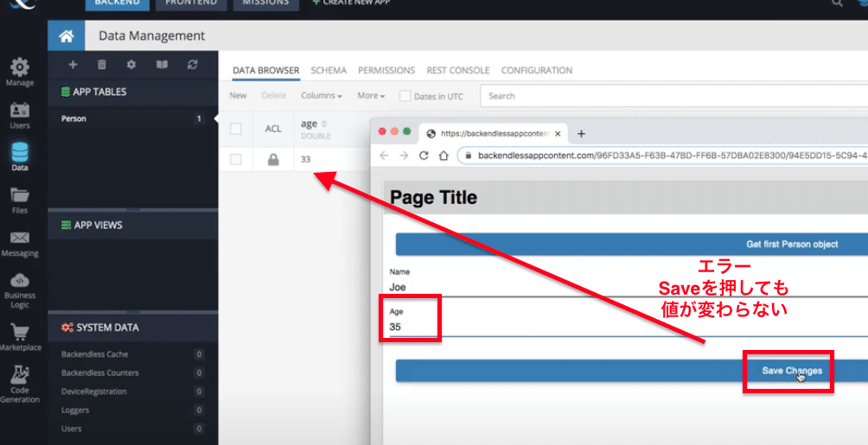Switch to the SCHEMA tab
The width and height of the screenshot is (868, 445).
[329, 70]
